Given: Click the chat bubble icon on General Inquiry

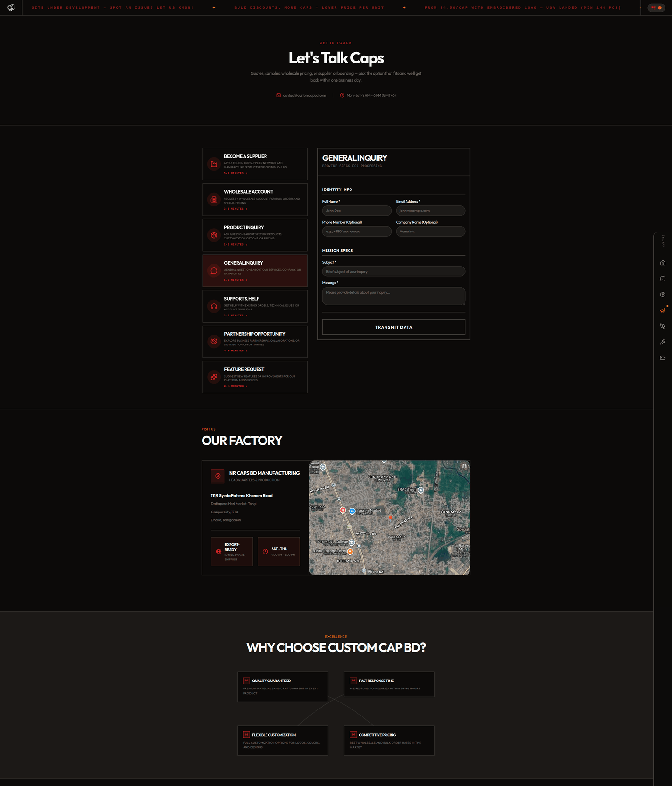Looking at the screenshot, I should click(214, 271).
